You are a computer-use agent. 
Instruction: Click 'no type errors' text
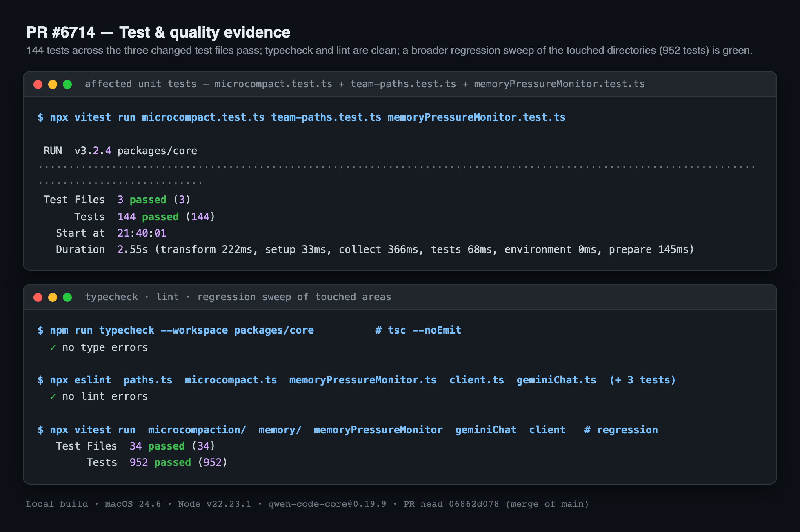(105, 348)
